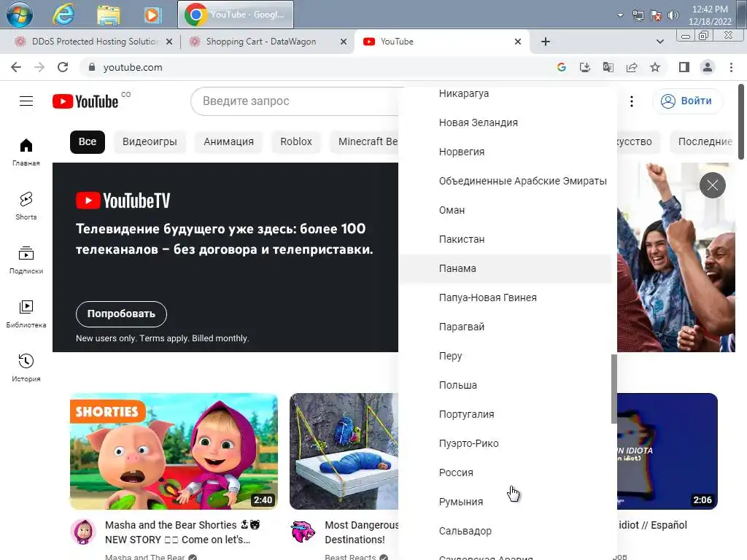
Task: Open YouTube settings three-dot menu
Action: point(632,101)
